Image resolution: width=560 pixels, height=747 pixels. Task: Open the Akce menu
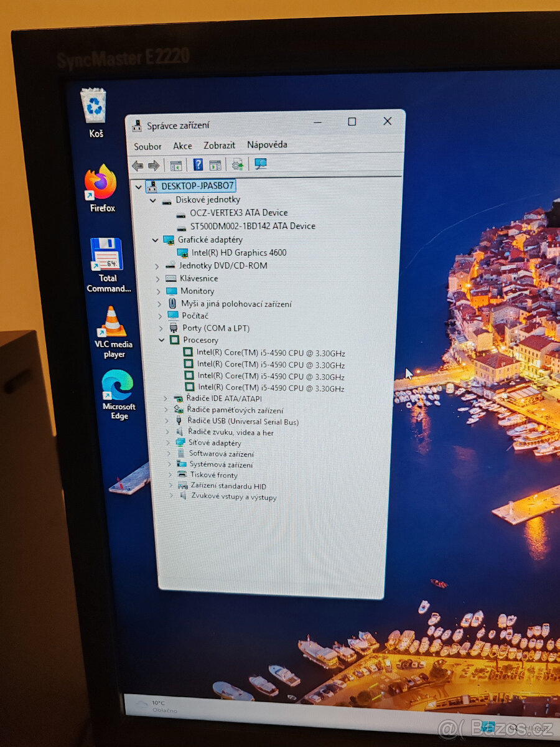pyautogui.click(x=182, y=145)
